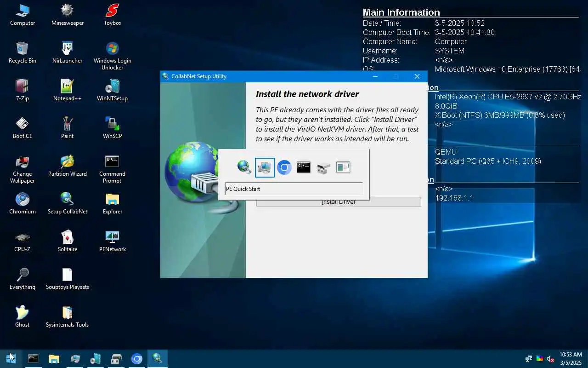Select the Partition Wizard desktop icon

pos(67,166)
